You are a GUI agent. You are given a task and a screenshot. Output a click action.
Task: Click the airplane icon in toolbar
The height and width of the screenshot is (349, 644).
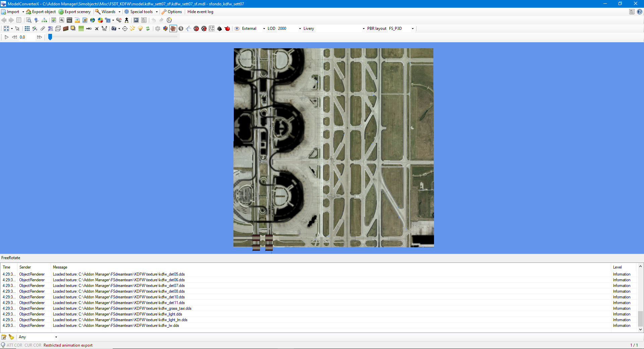97,28
